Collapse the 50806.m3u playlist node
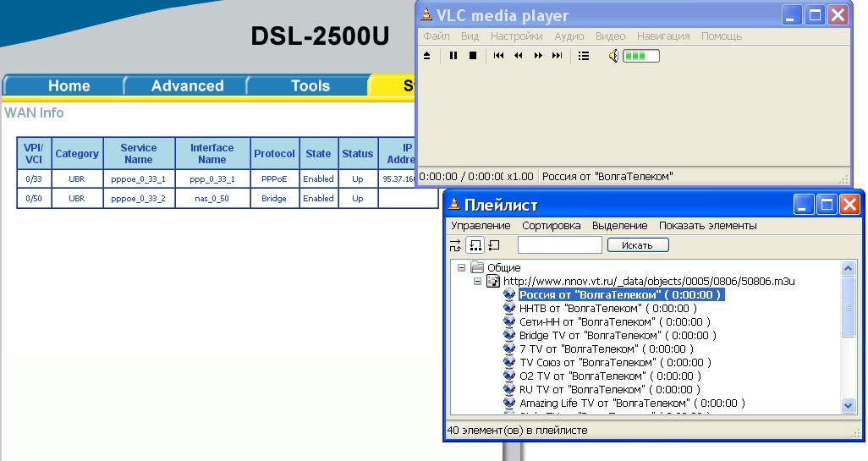The width and height of the screenshot is (868, 461). tap(477, 282)
